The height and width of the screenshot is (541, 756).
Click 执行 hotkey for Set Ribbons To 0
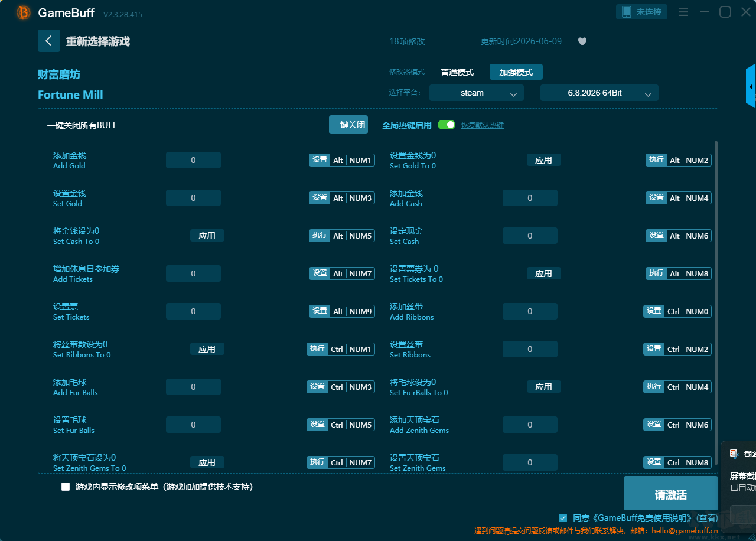pos(317,349)
